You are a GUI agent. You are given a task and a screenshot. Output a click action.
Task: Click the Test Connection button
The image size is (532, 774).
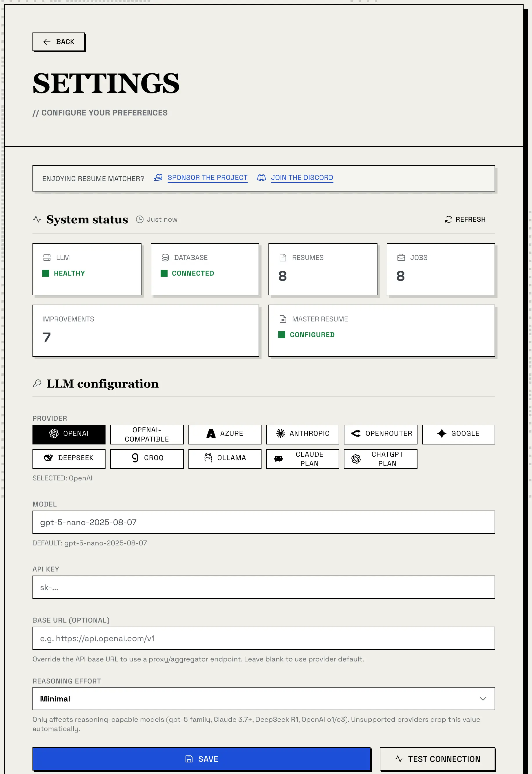(x=437, y=759)
